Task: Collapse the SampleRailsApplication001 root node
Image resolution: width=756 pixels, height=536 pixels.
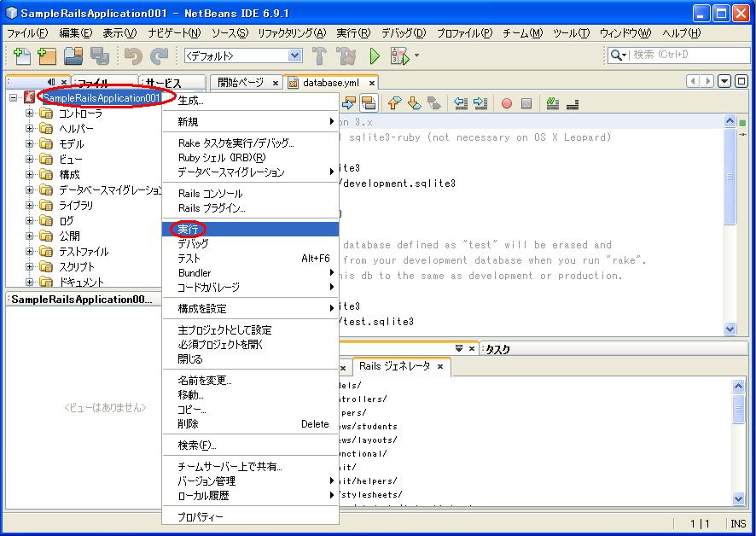Action: point(14,97)
